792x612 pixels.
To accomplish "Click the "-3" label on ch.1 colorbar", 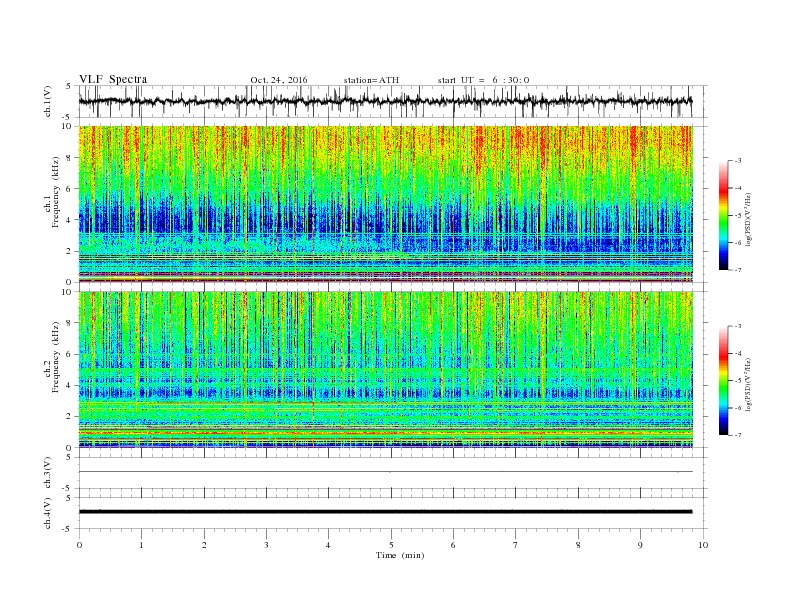I will point(738,161).
